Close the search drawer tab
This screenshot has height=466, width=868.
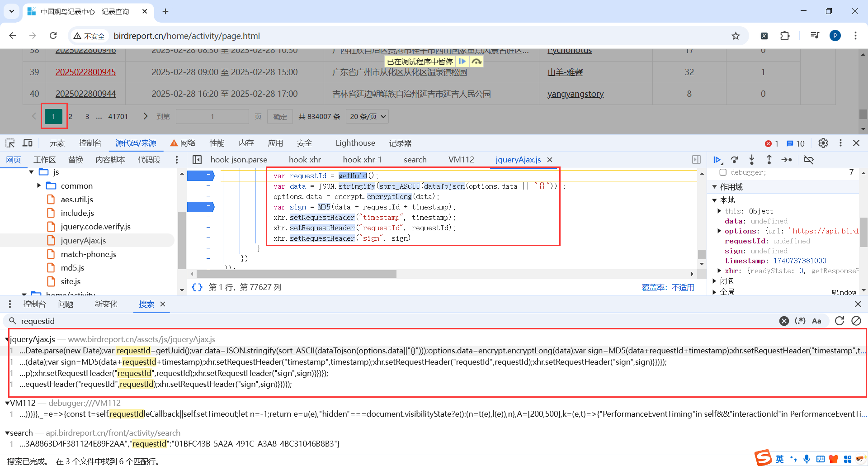click(163, 304)
